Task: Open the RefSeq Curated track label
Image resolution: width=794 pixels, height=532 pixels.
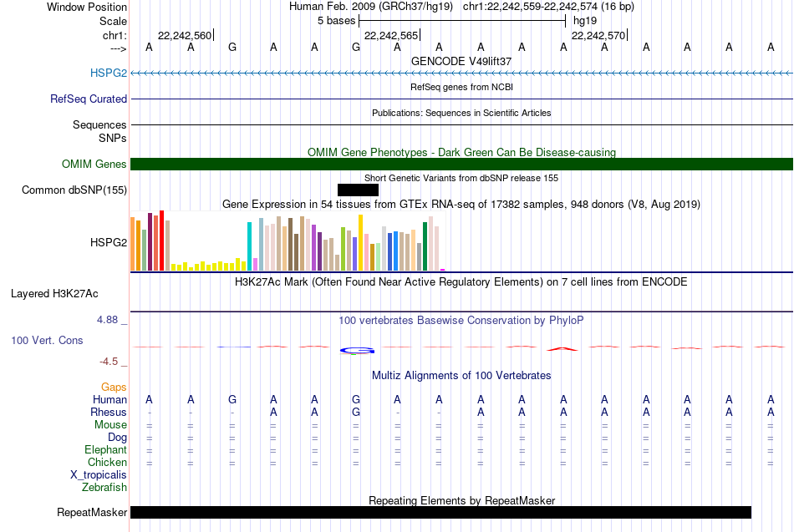Action: [x=89, y=99]
